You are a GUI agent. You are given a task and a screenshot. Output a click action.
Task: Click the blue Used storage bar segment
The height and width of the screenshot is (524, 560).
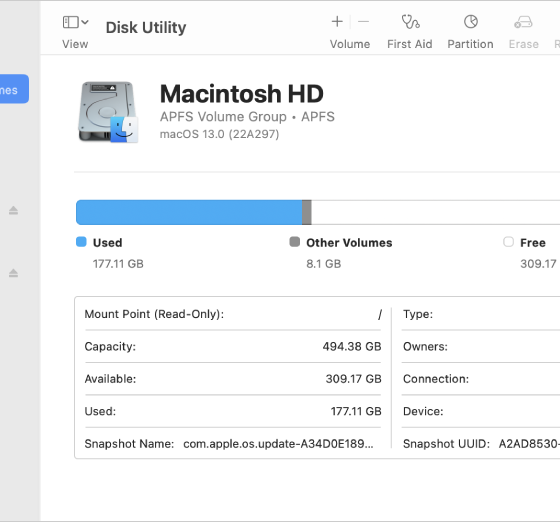(189, 213)
